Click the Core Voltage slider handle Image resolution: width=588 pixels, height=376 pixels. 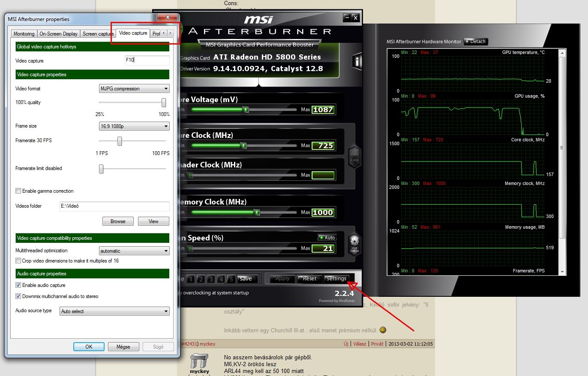[246, 110]
